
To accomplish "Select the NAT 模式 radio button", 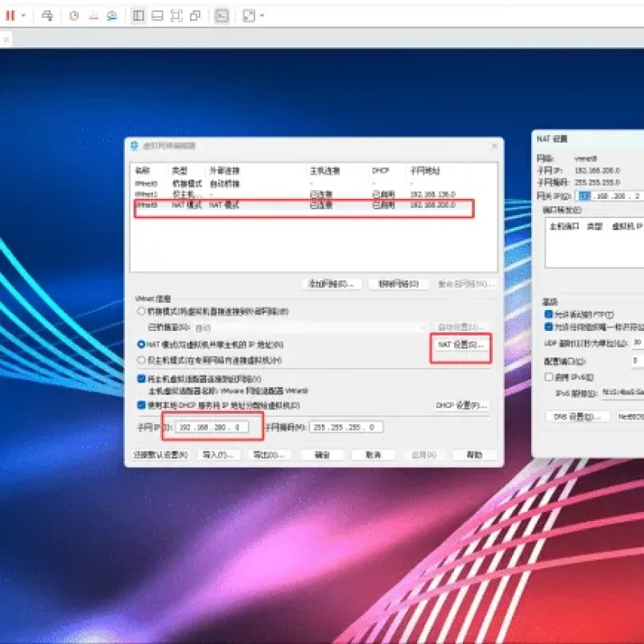I will [141, 345].
